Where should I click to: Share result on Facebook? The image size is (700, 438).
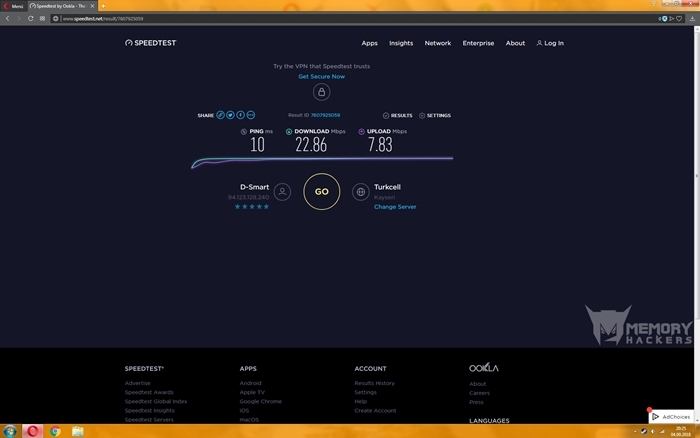pyautogui.click(x=241, y=115)
